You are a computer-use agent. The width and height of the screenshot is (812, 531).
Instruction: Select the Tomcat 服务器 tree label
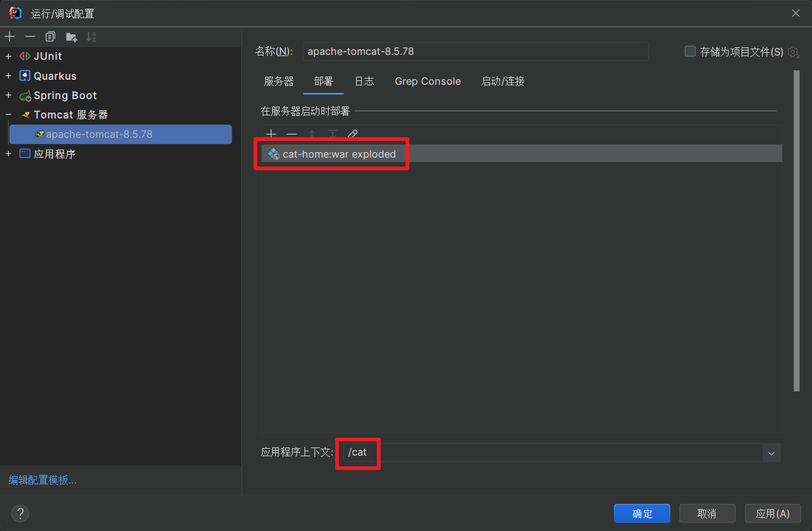71,115
